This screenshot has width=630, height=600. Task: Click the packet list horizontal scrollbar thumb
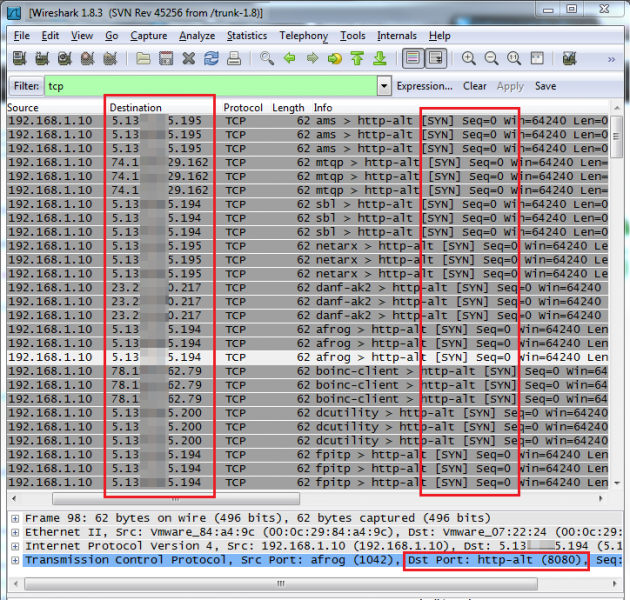(x=176, y=499)
